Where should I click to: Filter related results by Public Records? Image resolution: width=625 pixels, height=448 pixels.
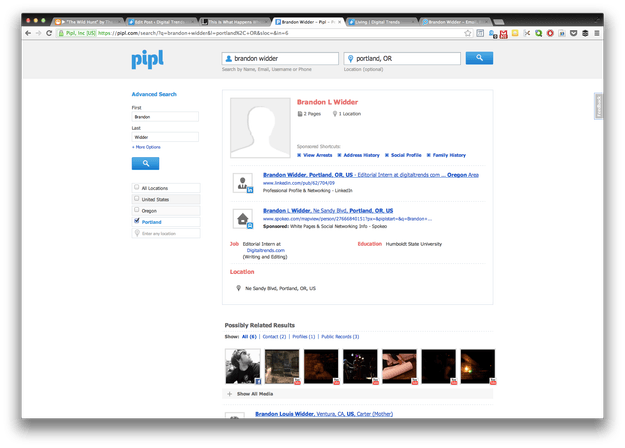pos(340,337)
